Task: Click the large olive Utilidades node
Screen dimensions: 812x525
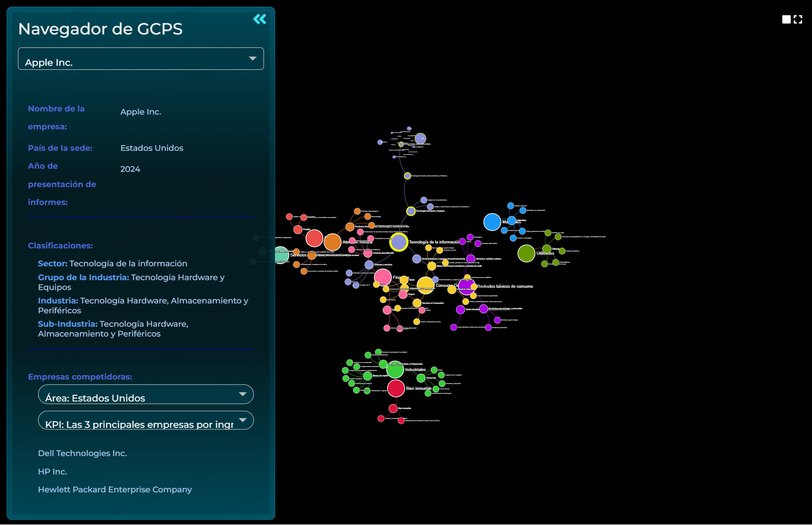Action: 527,253
